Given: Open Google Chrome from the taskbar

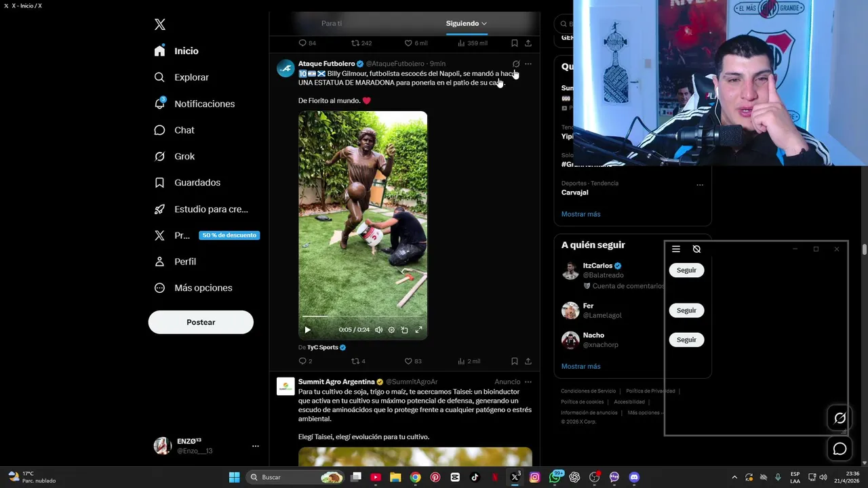Looking at the screenshot, I should 415,477.
